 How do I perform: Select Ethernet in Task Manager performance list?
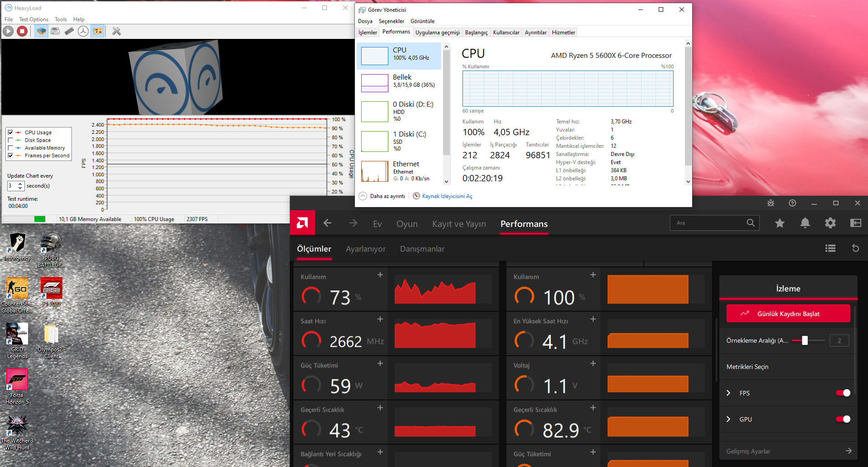pyautogui.click(x=400, y=172)
